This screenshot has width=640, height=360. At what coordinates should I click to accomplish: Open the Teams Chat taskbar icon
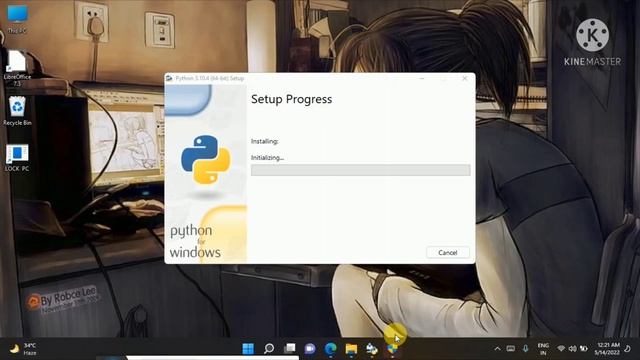pos(310,349)
